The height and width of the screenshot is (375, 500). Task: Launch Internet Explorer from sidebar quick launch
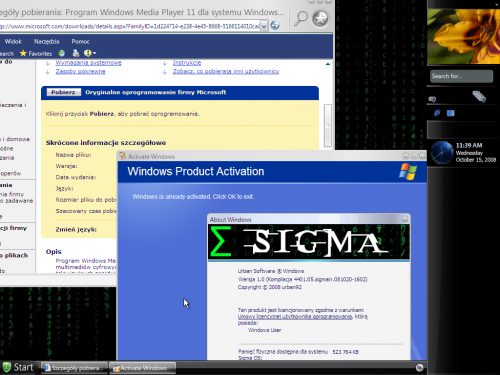[x=437, y=113]
